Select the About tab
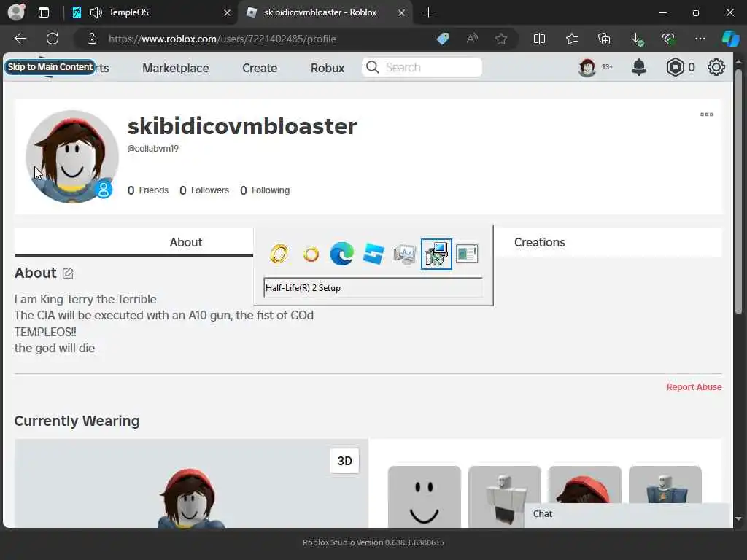The width and height of the screenshot is (747, 560). click(186, 242)
